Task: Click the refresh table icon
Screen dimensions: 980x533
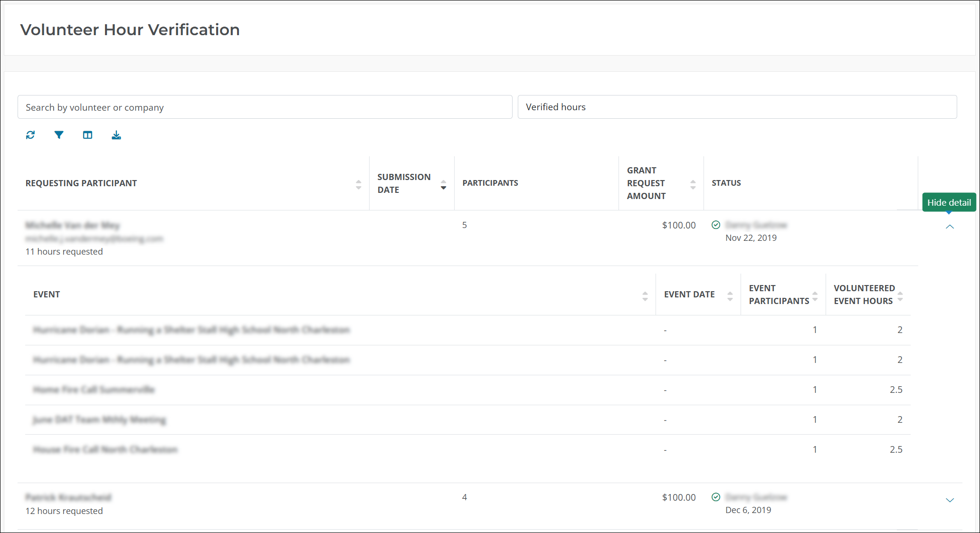Action: (x=30, y=135)
